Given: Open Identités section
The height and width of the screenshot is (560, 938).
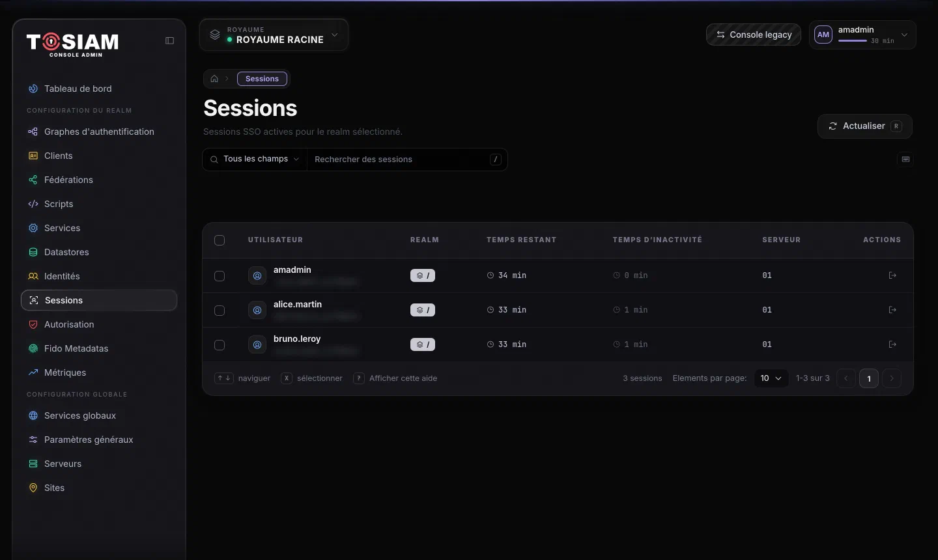Looking at the screenshot, I should coord(99,276).
